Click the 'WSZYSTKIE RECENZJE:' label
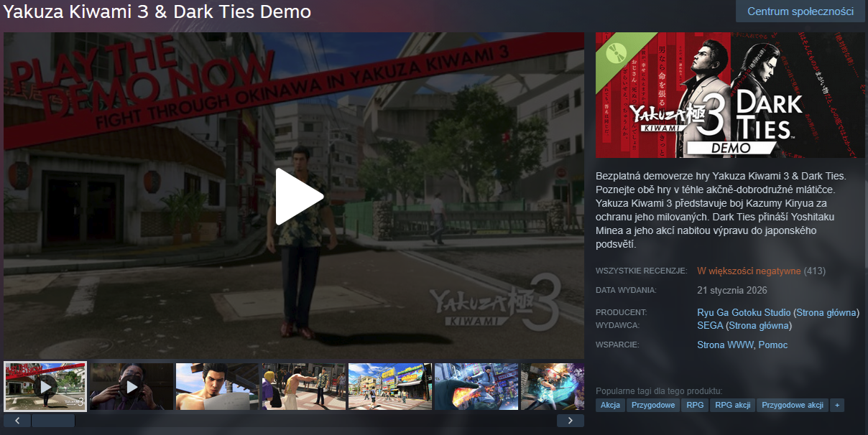The image size is (868, 435). tap(642, 271)
